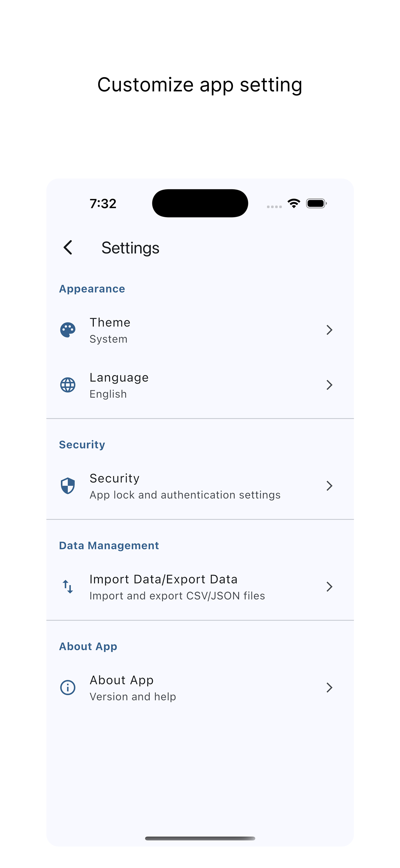Expand the Language row chevron
This screenshot has width=400, height=868.
pyautogui.click(x=329, y=385)
